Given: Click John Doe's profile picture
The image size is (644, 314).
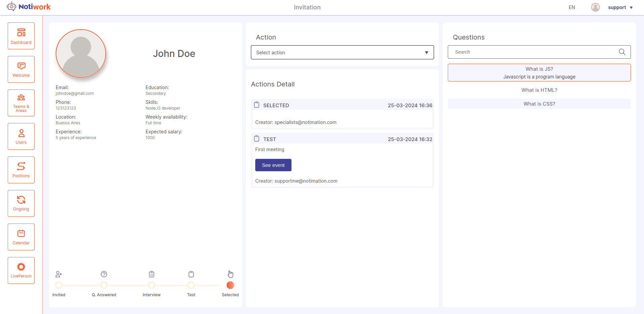Looking at the screenshot, I should 81,54.
